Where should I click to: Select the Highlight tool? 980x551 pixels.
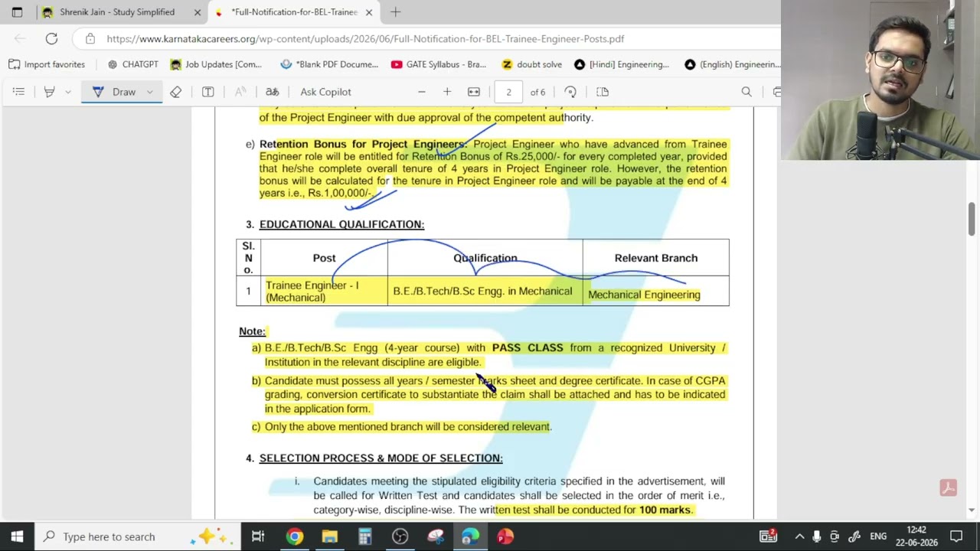point(49,92)
